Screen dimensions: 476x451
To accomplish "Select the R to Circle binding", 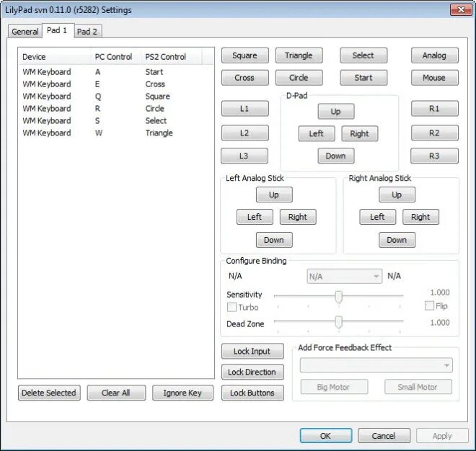I will [116, 109].
